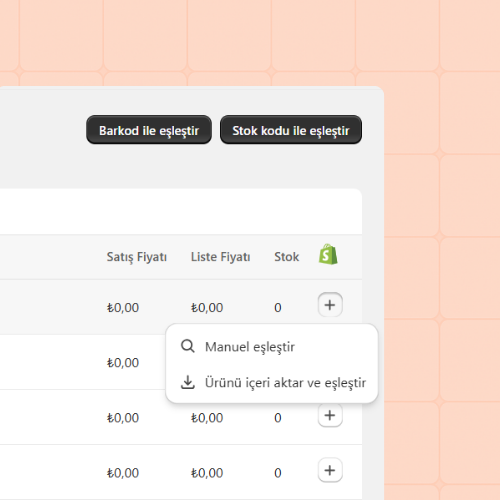Click the plus icon in the first product row
Image resolution: width=500 pixels, height=500 pixels.
[330, 305]
